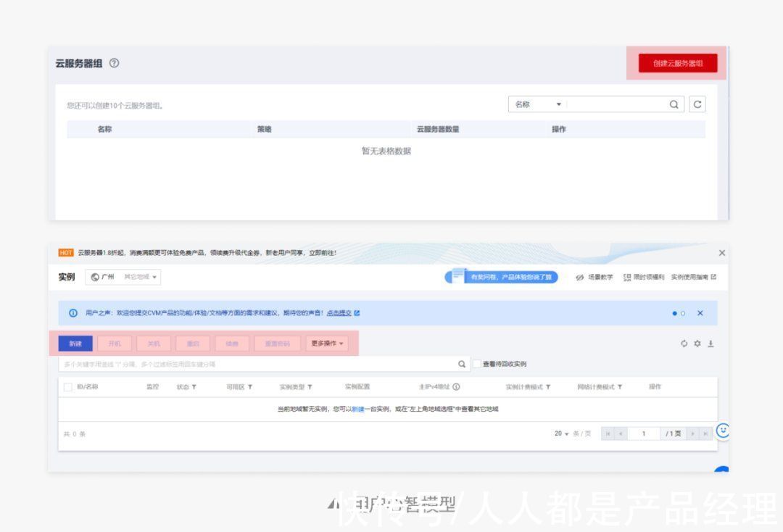Open 限时领福利 link
Screen dimensions: 783x532
pos(644,277)
